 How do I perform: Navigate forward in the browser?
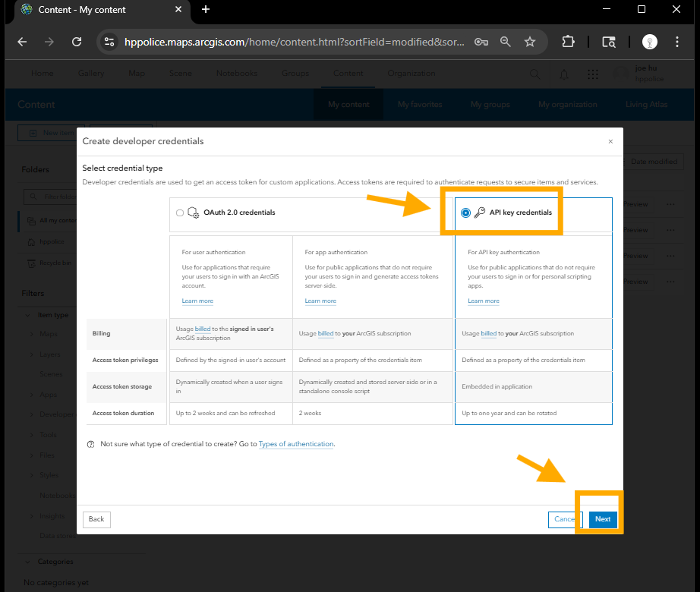tap(49, 42)
